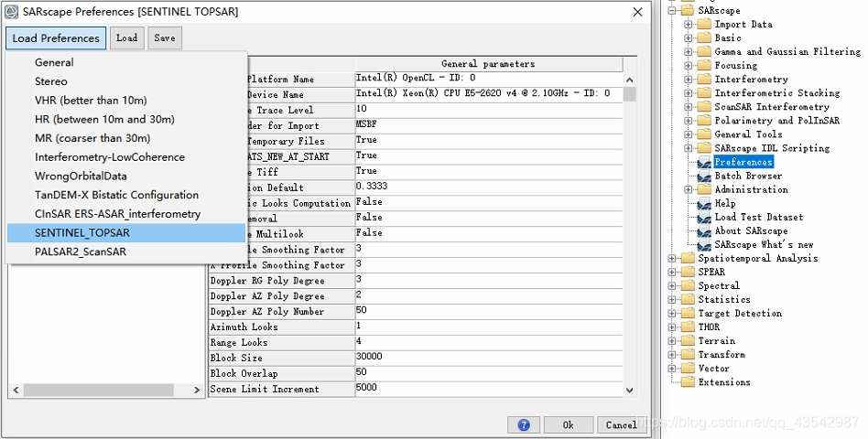The image size is (868, 439).
Task: Expand the Basic tree node
Action: coord(689,38)
